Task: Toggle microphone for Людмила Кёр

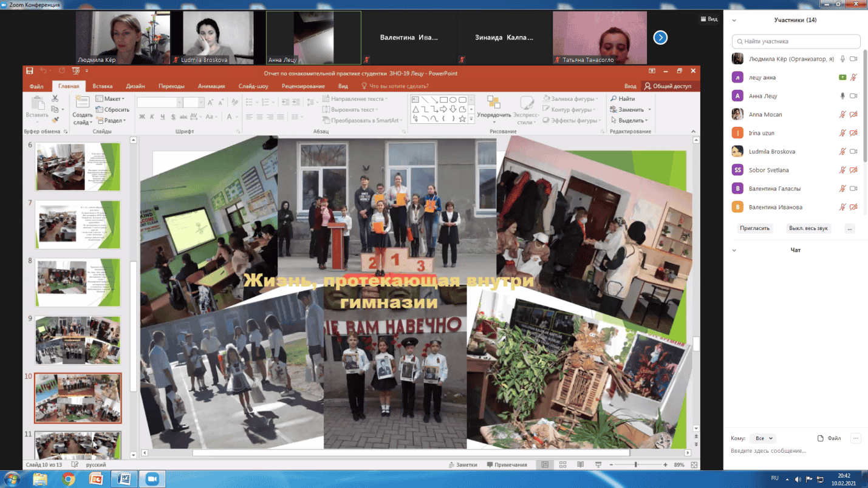Action: 842,59
